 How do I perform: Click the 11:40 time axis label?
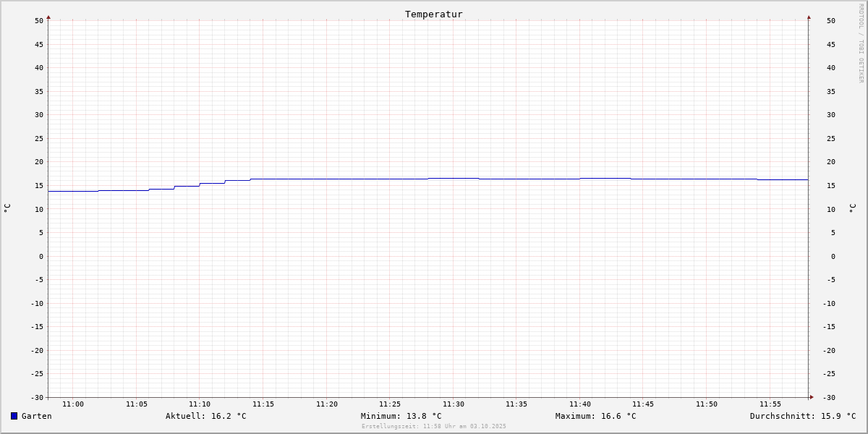pos(580,404)
